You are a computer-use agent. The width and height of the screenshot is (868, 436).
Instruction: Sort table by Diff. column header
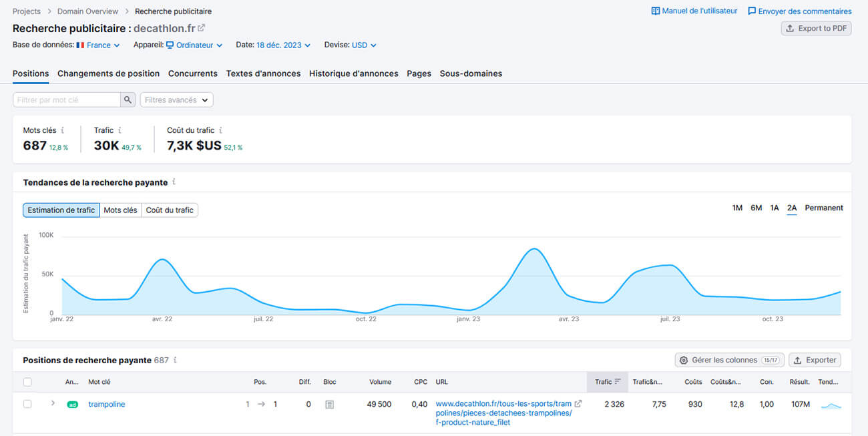tap(304, 382)
